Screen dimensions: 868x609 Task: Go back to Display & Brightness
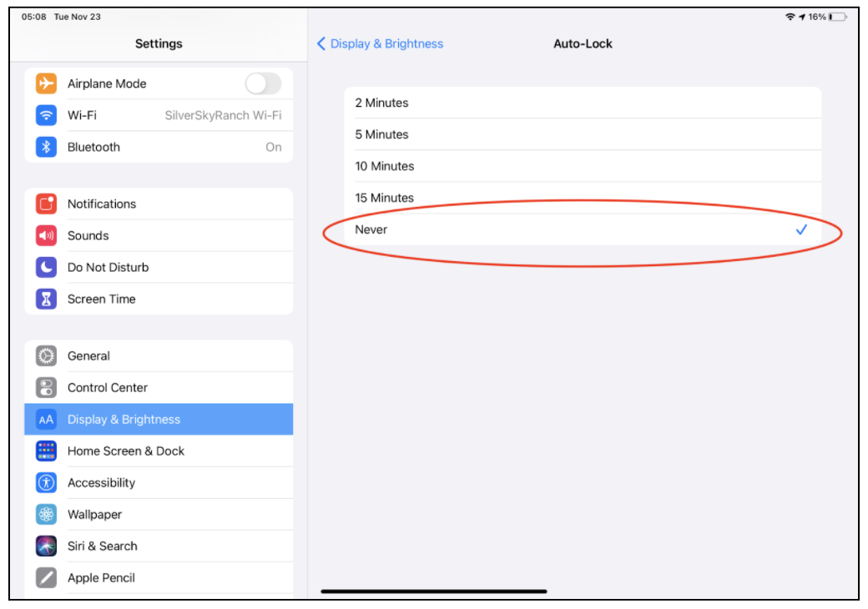pyautogui.click(x=381, y=43)
